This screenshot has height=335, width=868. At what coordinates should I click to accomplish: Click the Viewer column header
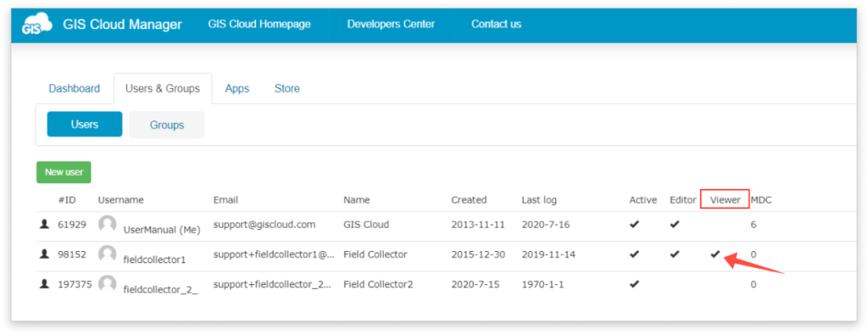(726, 200)
